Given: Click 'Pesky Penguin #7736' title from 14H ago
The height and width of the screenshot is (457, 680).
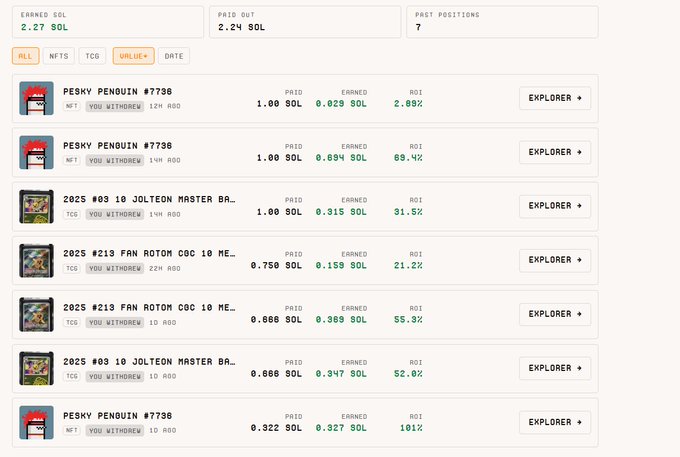Looking at the screenshot, I should click(118, 146).
